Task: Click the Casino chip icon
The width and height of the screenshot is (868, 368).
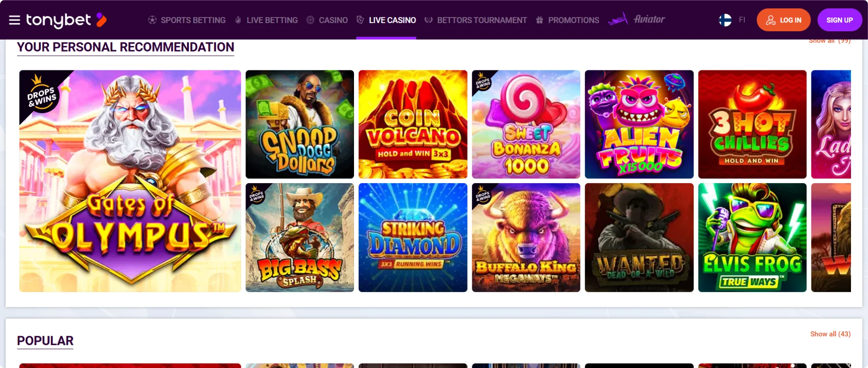Action: 310,20
